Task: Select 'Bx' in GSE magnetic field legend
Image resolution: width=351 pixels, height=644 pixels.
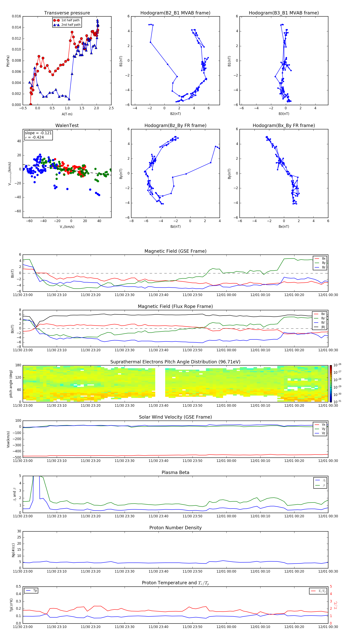Action: pos(320,259)
